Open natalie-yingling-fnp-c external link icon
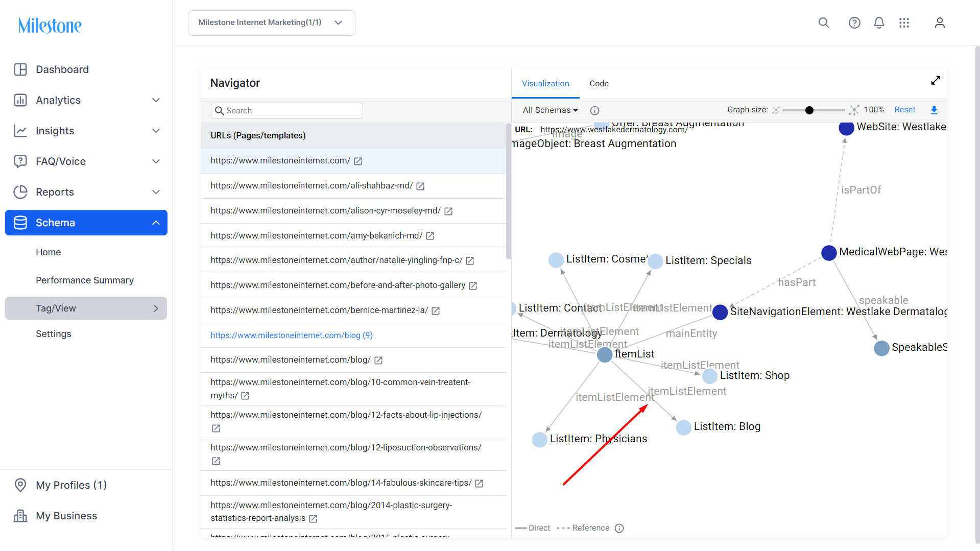 470,261
